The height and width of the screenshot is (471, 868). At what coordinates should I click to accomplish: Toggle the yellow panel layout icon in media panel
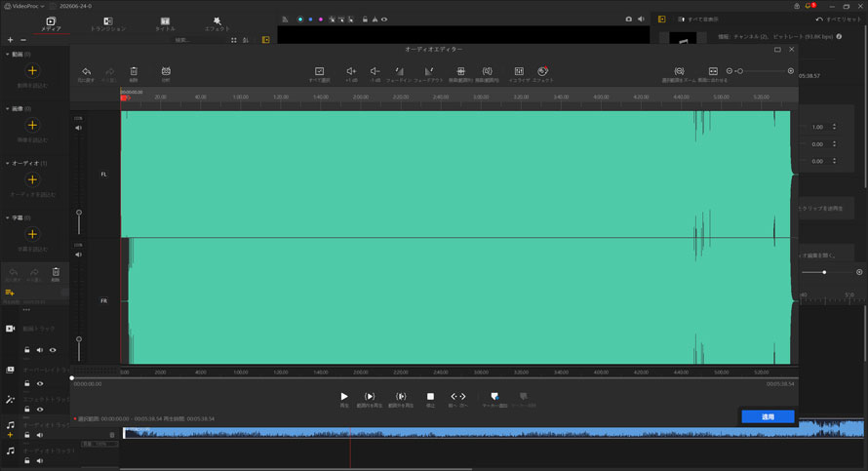click(x=265, y=40)
